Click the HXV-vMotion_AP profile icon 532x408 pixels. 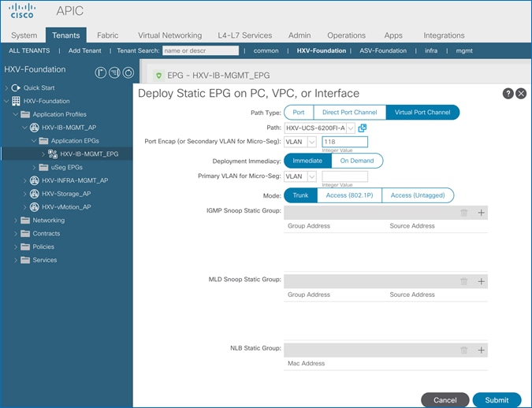tap(34, 207)
